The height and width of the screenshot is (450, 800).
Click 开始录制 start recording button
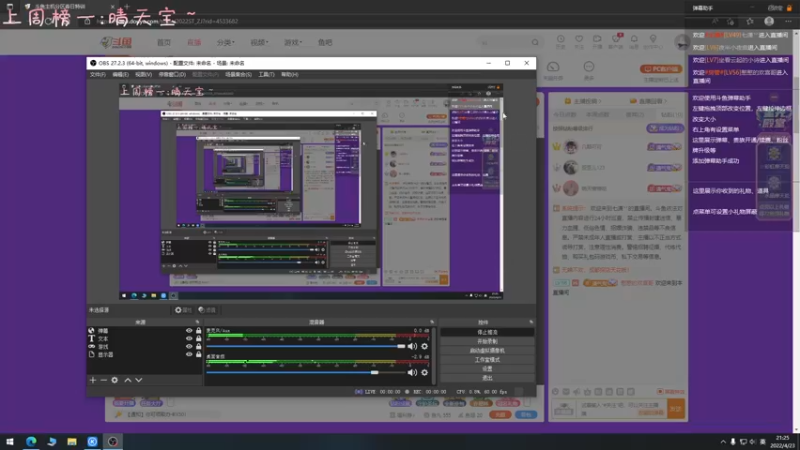point(487,341)
